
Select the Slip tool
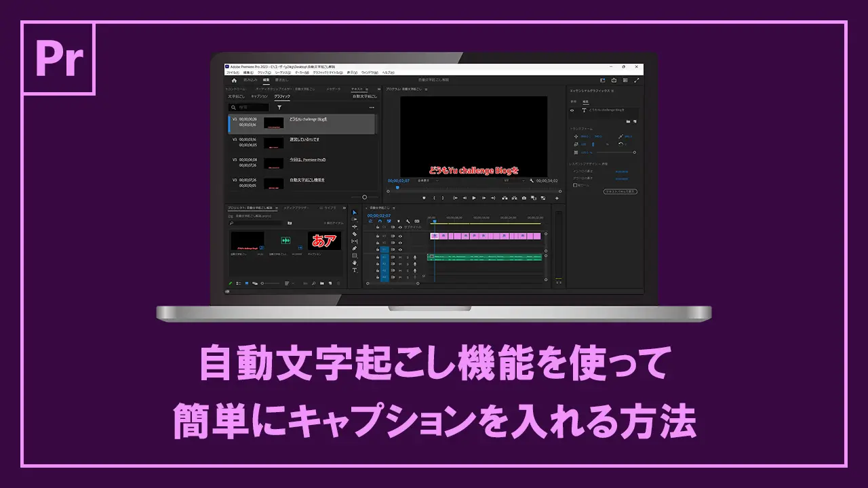(354, 241)
